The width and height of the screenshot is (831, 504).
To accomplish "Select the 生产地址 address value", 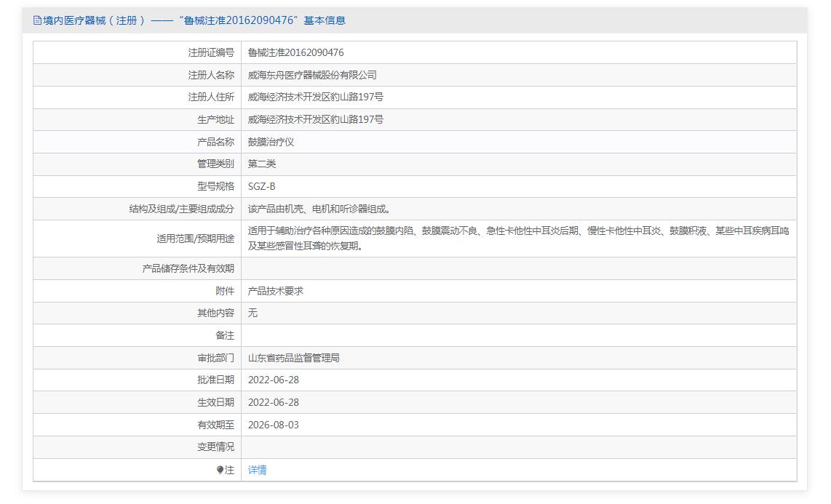I will point(315,120).
